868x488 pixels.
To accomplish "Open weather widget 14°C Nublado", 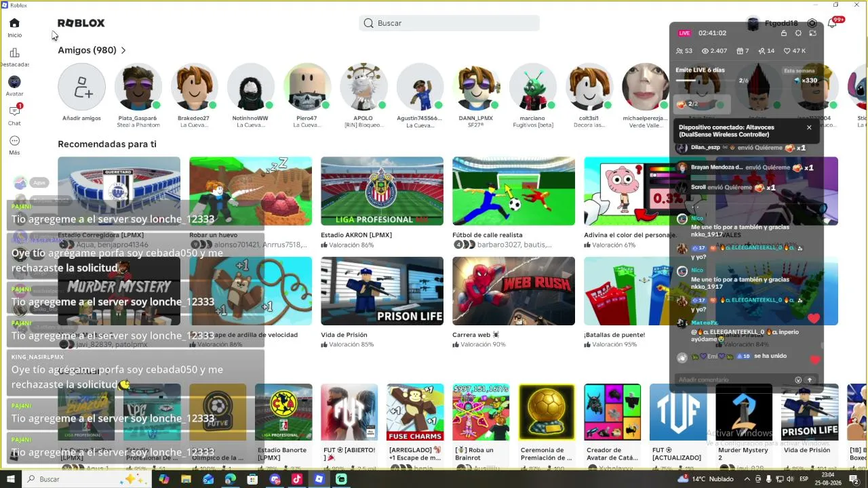I will (x=705, y=479).
